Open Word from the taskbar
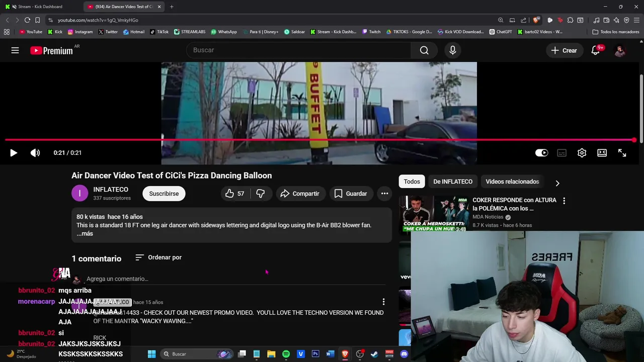Screen dimensions: 644x362 330,354
